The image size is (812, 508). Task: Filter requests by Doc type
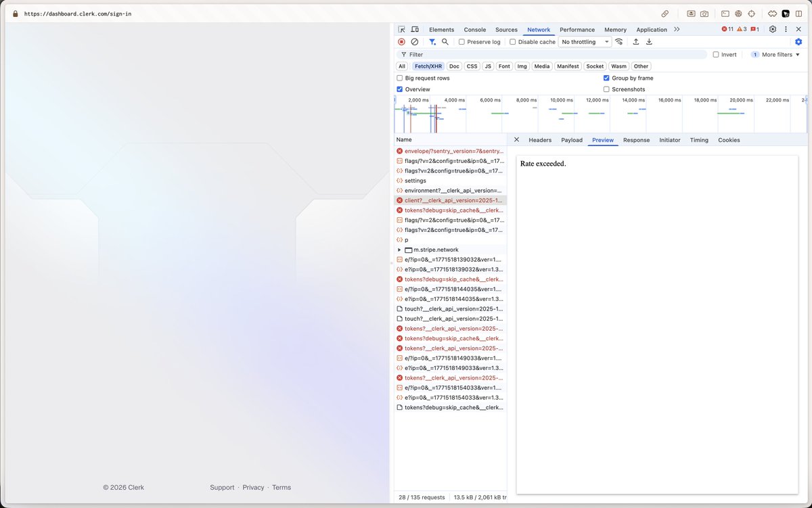(454, 66)
